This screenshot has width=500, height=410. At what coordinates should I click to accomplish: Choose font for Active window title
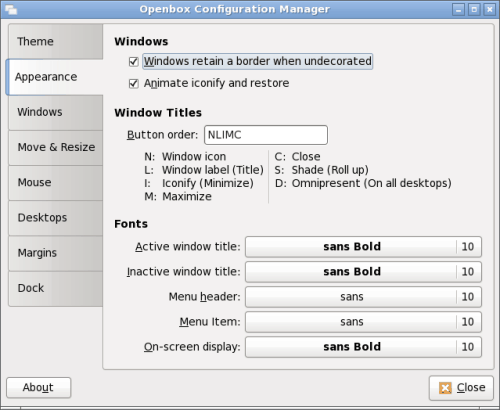point(363,247)
